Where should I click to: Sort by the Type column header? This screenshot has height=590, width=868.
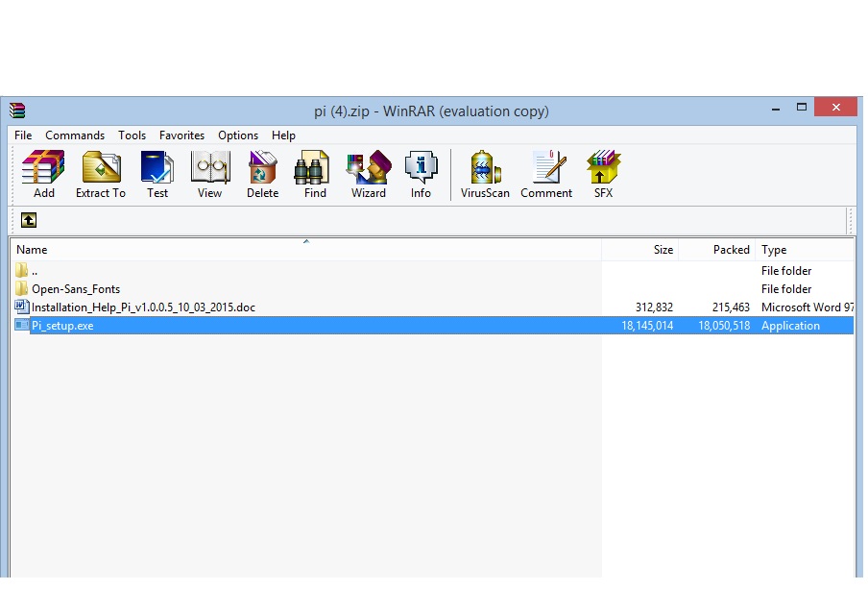(x=805, y=250)
